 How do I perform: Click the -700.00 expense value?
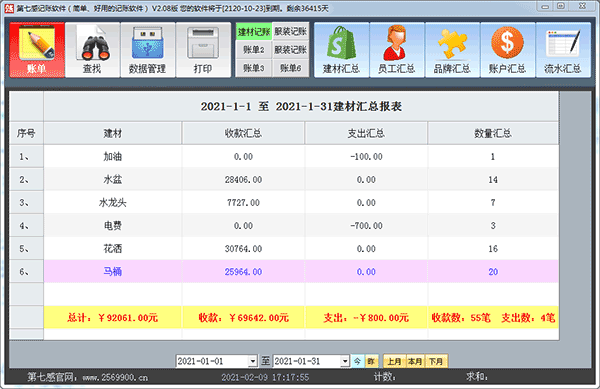(366, 226)
